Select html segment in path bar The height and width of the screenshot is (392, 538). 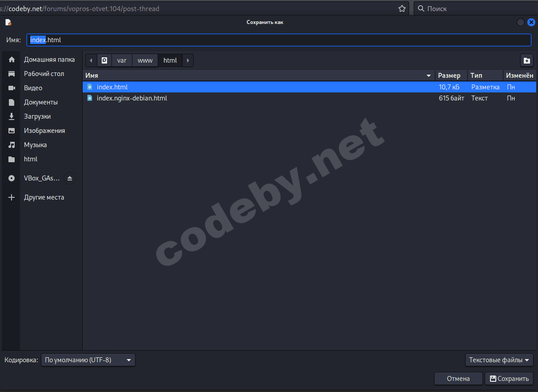170,60
